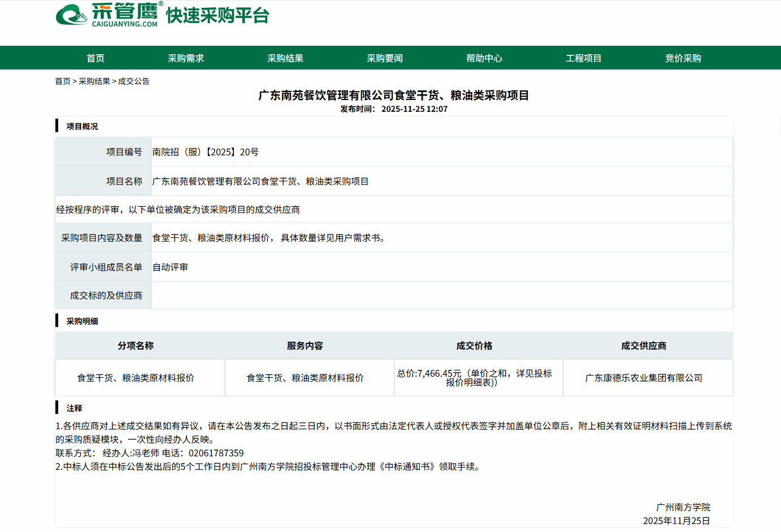
Task: Open 帮助中心 in the top navigation
Action: [484, 58]
